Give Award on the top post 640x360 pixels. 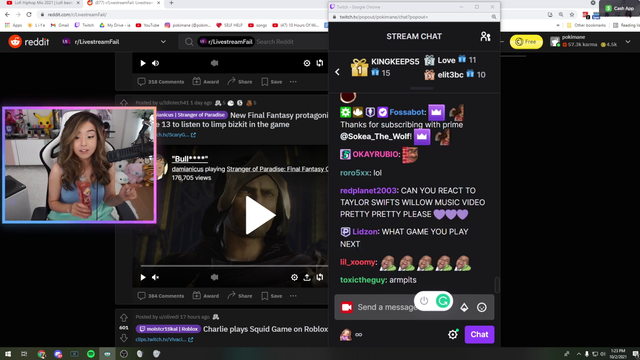click(x=206, y=82)
